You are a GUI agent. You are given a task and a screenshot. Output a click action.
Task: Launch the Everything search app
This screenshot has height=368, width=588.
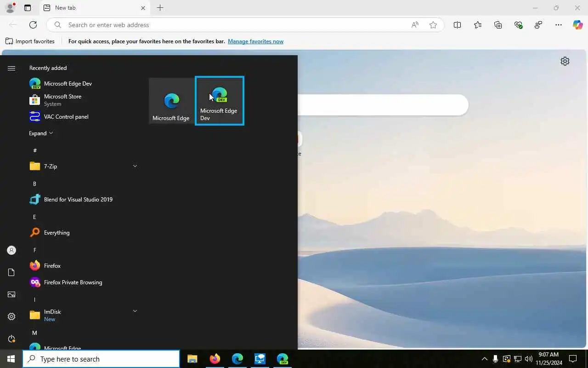pyautogui.click(x=83, y=232)
